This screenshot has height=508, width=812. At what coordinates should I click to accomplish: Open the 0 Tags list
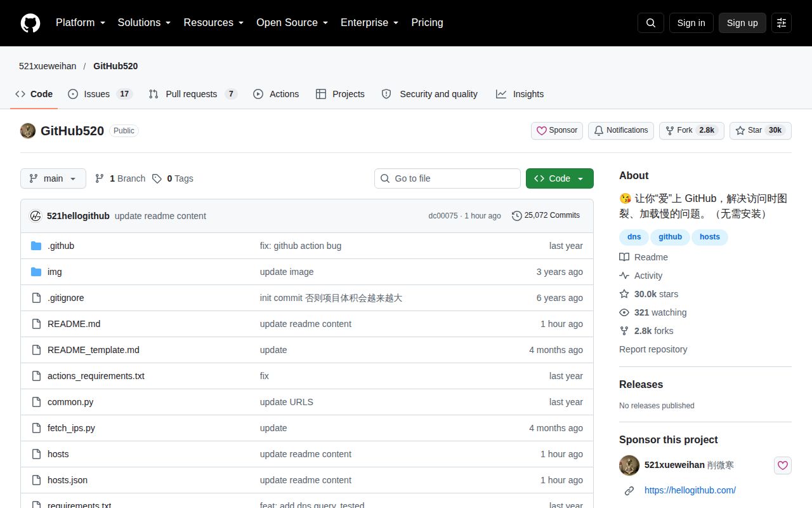click(x=173, y=178)
